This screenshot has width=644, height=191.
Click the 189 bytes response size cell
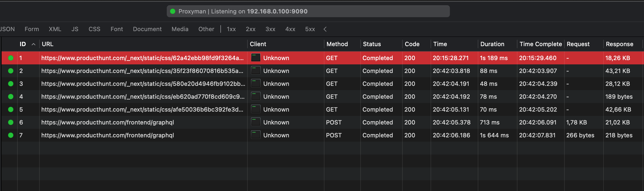[619, 97]
